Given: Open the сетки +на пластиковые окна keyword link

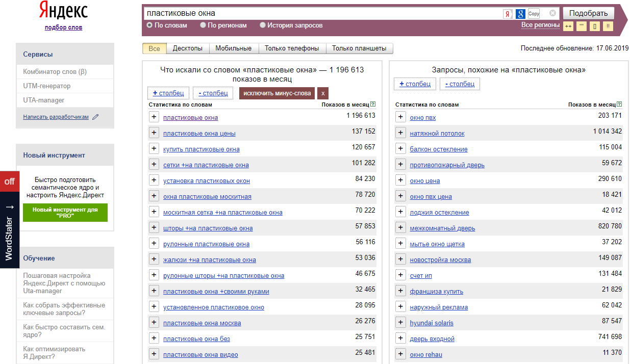Looking at the screenshot, I should click(206, 165).
